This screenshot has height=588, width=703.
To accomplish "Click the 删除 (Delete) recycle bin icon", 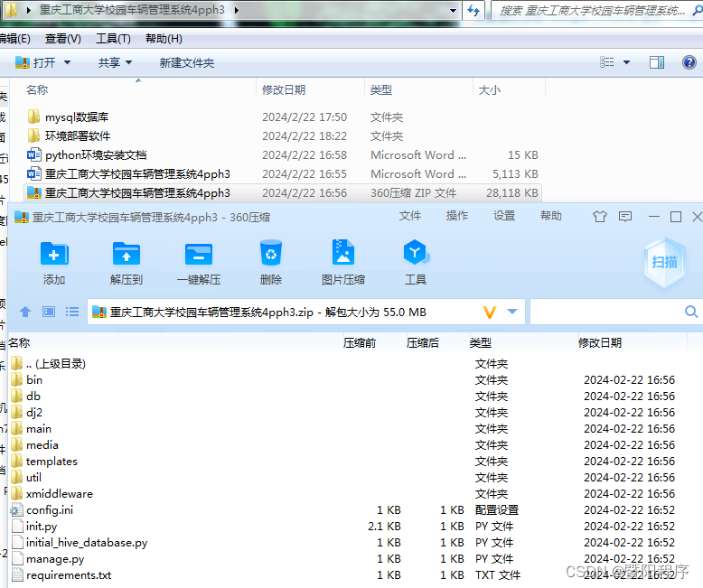I will (271, 253).
